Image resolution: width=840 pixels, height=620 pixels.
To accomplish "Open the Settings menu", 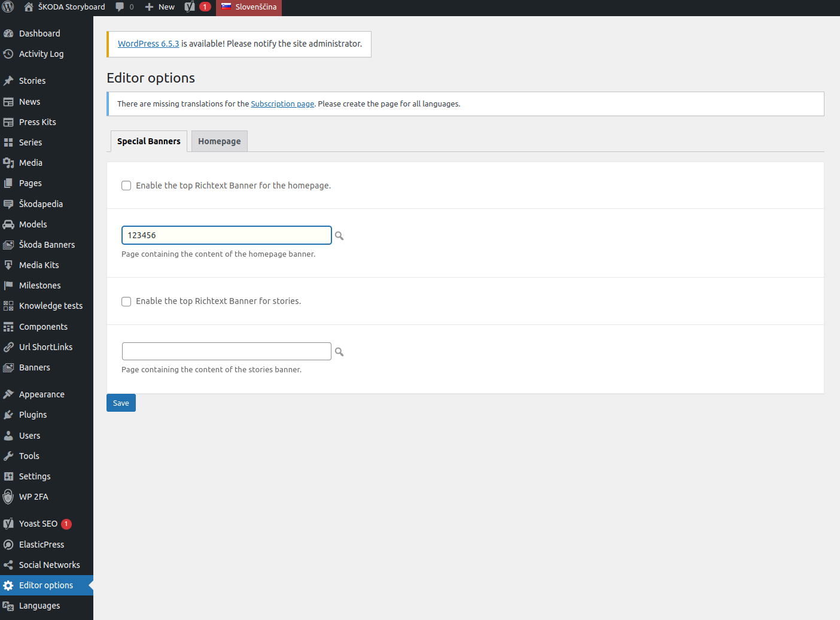I will tap(47, 476).
